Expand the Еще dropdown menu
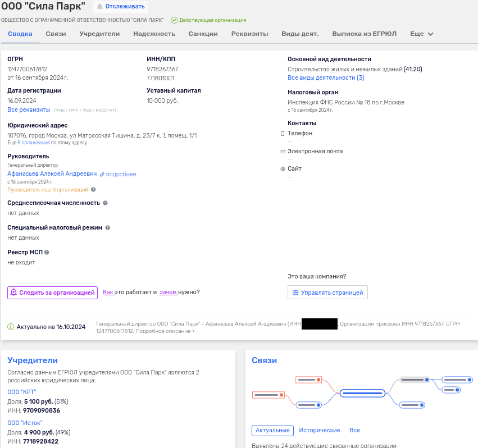The height and width of the screenshot is (448, 478). tap(422, 34)
